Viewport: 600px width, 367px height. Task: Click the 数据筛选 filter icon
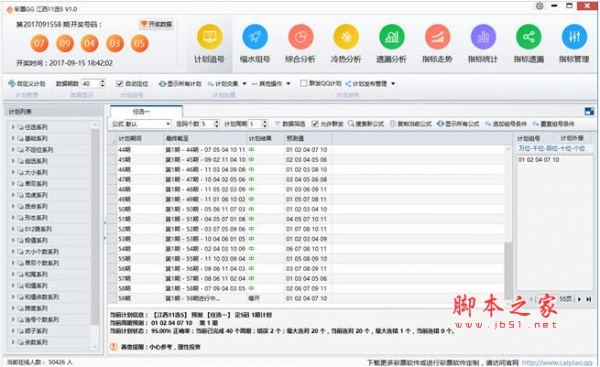click(278, 124)
